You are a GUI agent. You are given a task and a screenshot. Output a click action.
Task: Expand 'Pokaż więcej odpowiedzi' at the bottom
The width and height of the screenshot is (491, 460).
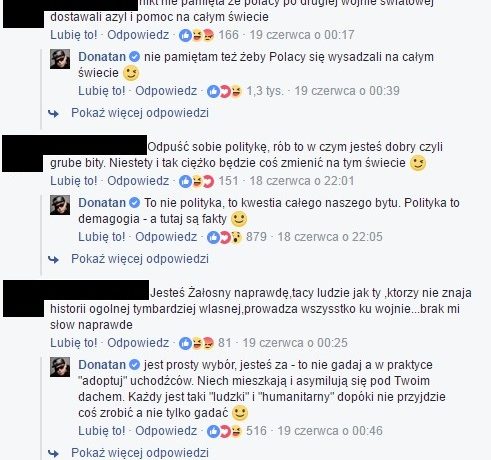pos(140,453)
